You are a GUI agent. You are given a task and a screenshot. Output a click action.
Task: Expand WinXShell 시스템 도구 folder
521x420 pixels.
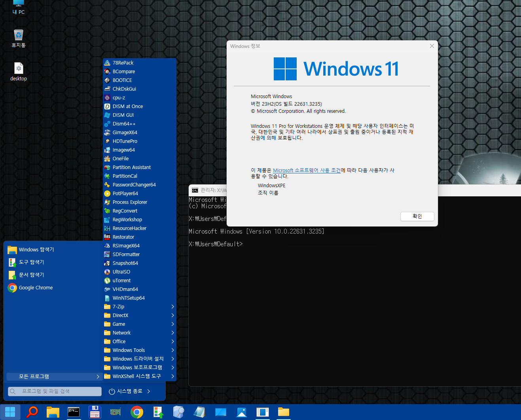click(139, 376)
